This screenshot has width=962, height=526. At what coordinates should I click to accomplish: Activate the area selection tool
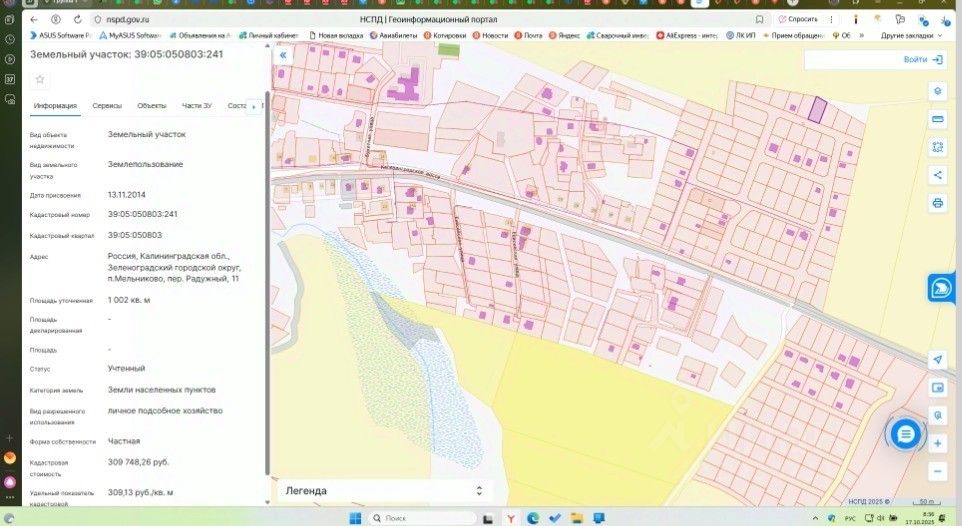pos(938,147)
